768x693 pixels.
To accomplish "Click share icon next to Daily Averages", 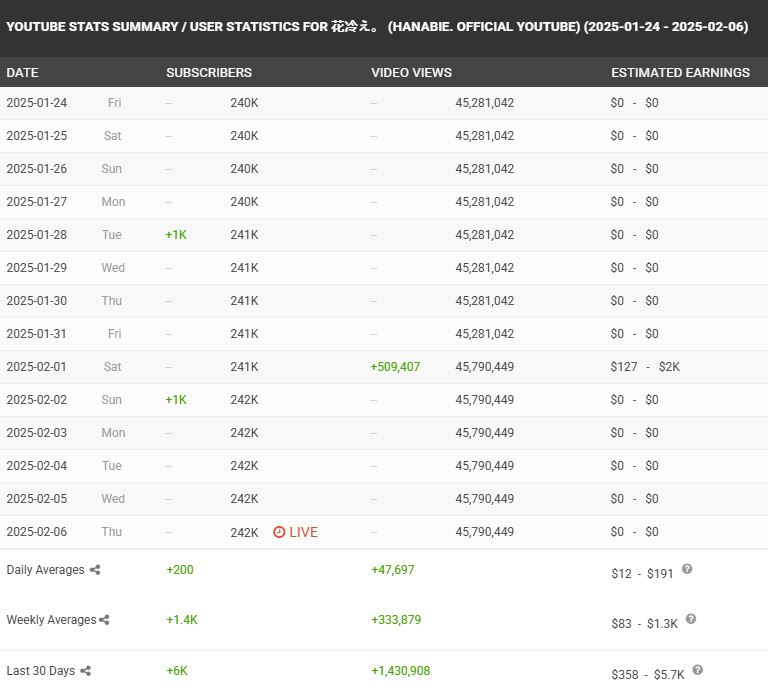I will coord(95,570).
